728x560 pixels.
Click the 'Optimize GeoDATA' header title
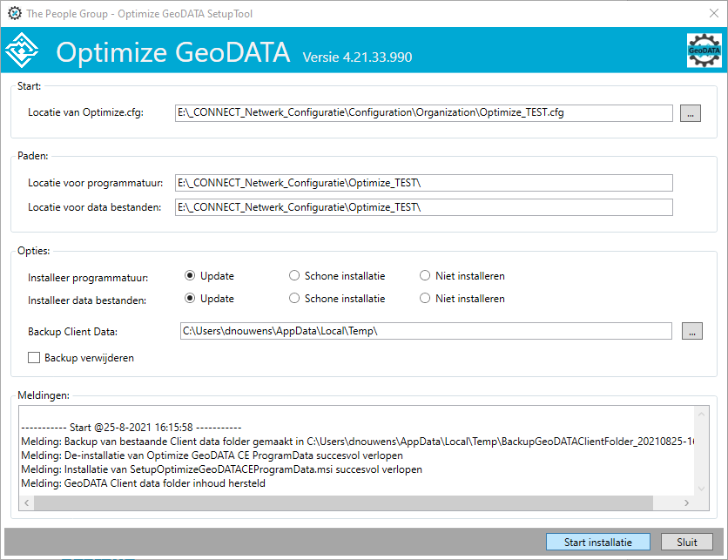coord(173,51)
